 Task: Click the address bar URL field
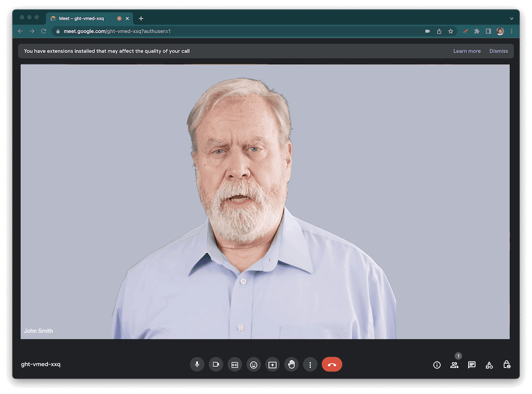tap(222, 31)
